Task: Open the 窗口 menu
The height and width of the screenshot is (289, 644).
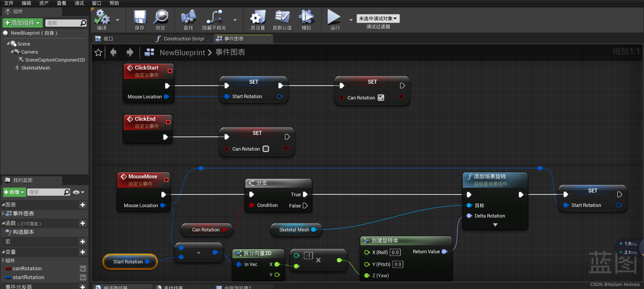Action: 96,3
